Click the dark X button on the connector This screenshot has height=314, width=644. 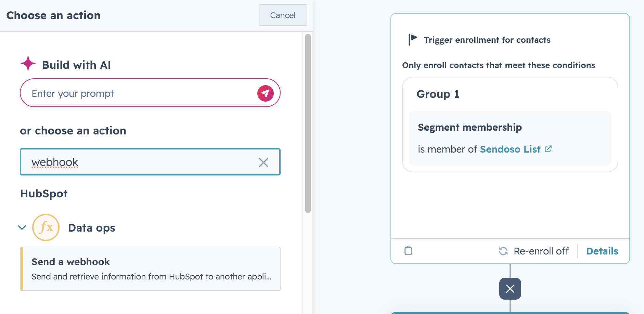(x=510, y=289)
